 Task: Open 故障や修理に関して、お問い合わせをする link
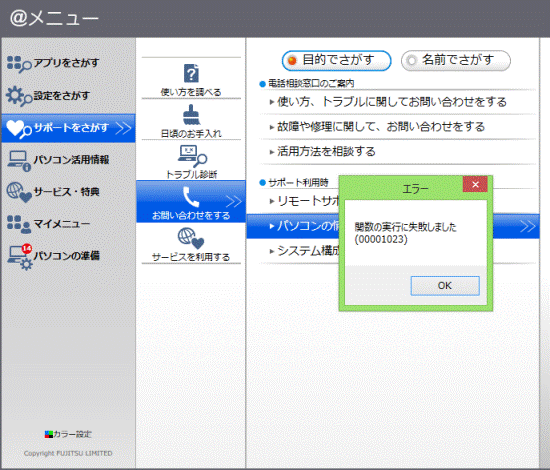pos(381,126)
